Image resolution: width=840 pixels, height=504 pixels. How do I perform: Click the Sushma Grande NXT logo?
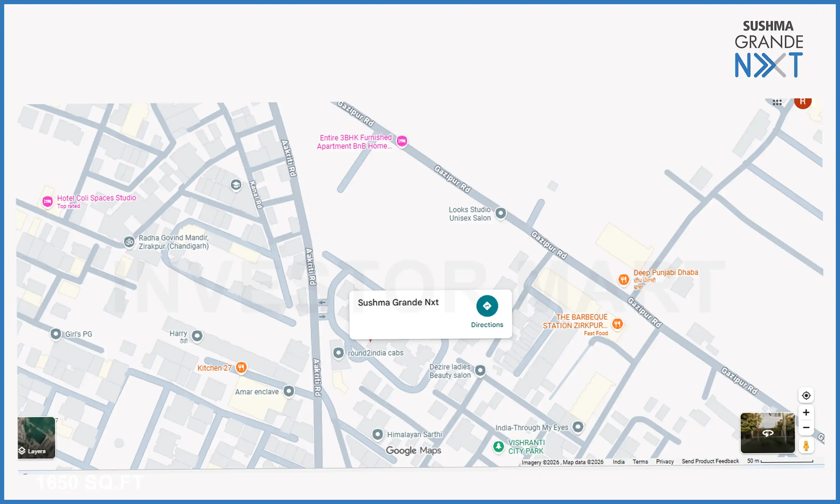pyautogui.click(x=769, y=49)
